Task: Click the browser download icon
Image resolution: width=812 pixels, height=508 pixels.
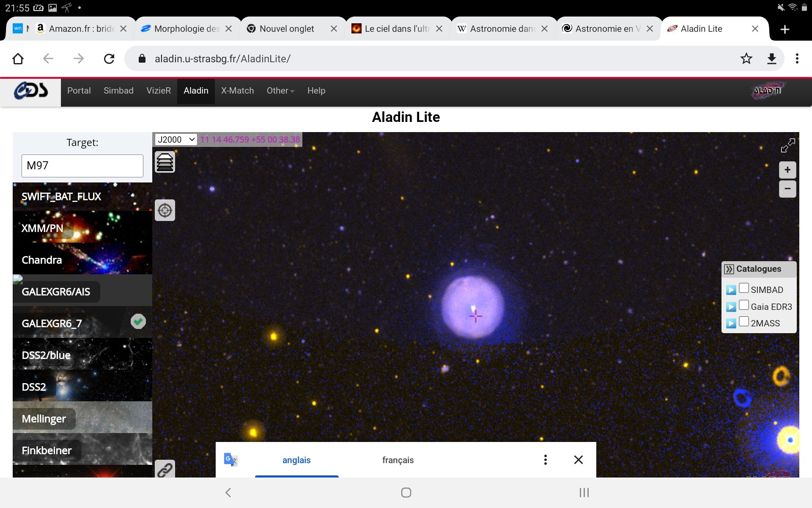Action: 772,58
